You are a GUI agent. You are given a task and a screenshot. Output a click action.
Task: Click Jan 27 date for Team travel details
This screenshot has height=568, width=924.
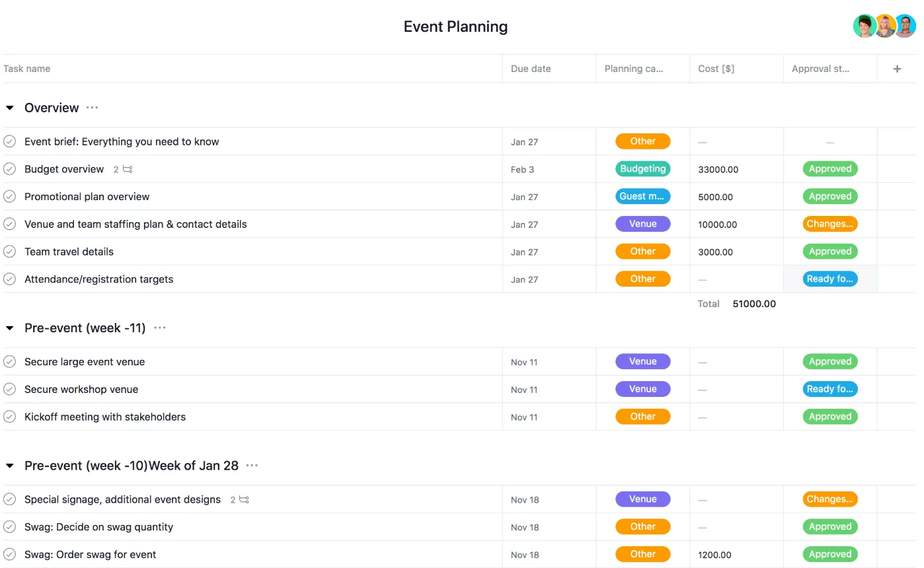point(524,252)
